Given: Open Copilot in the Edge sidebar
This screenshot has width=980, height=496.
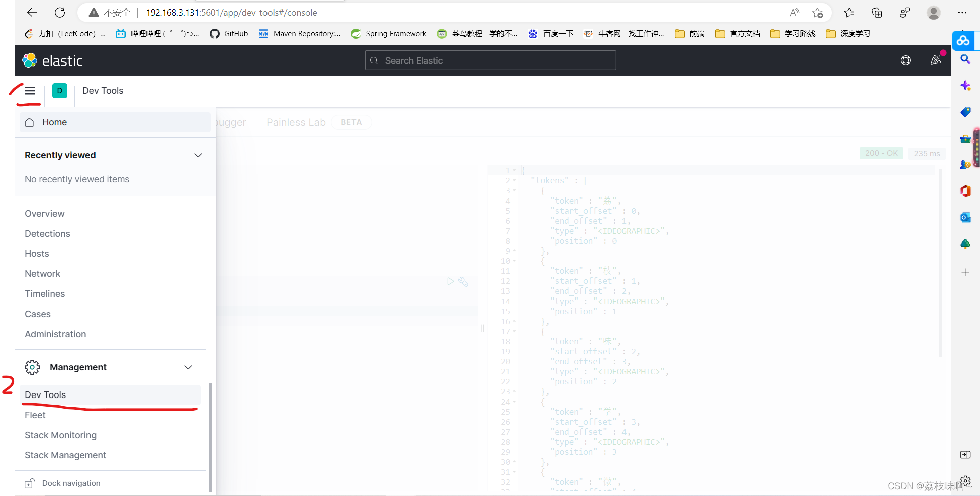Looking at the screenshot, I should coord(964,40).
